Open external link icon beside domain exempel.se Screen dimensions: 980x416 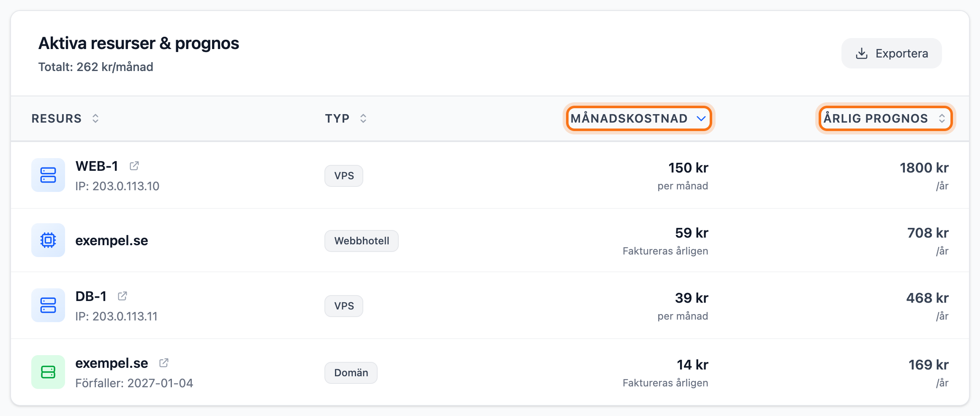pos(164,363)
